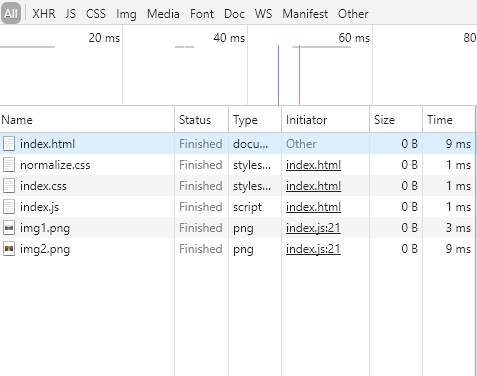The height and width of the screenshot is (376, 477).
Task: Click the png type cell of img2.png
Action: (243, 250)
